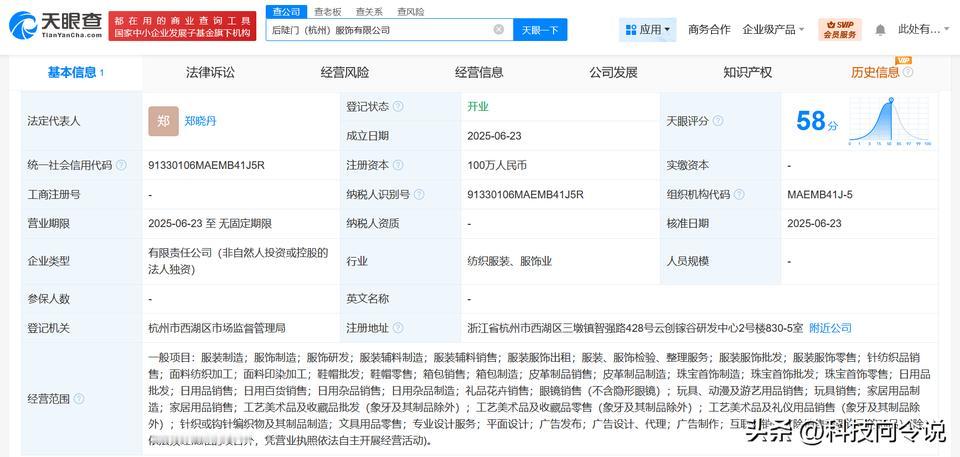
Task: Click the 天眼一下 search button
Action: 540,29
